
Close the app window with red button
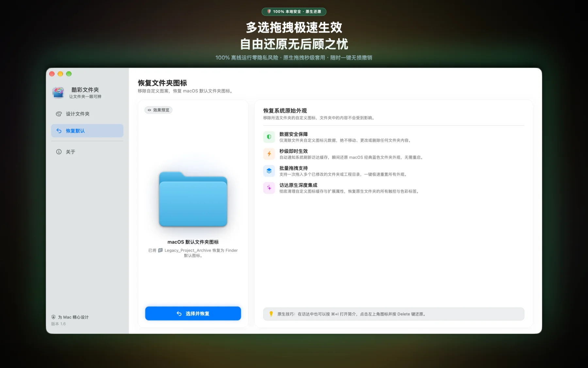(52, 74)
